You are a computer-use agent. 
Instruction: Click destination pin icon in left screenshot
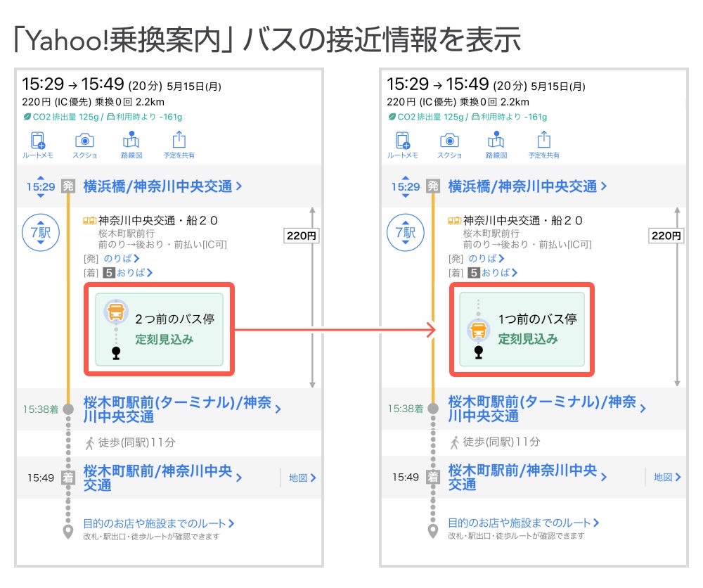coord(68,532)
